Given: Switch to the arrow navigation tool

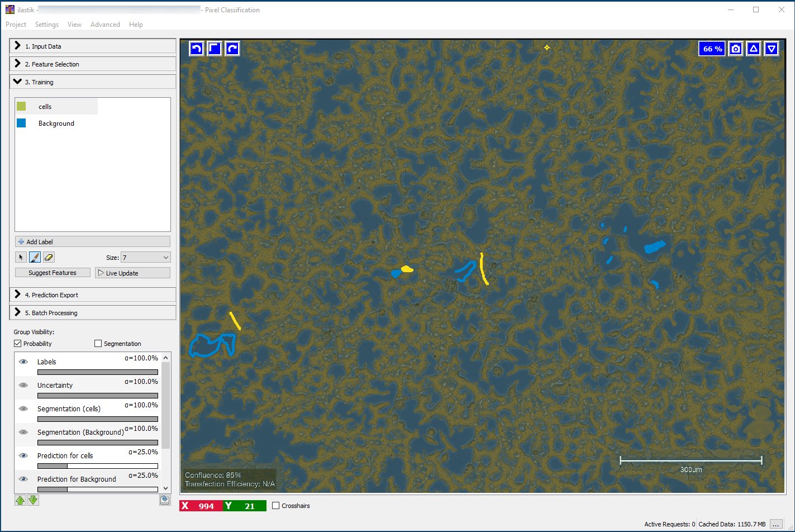Looking at the screenshot, I should (21, 256).
